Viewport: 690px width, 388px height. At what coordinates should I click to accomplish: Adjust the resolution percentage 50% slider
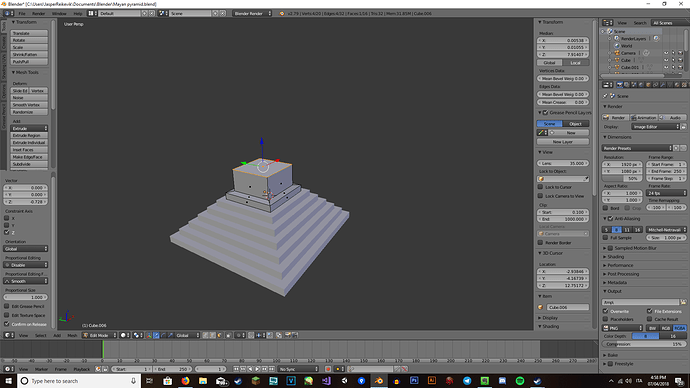[622, 179]
